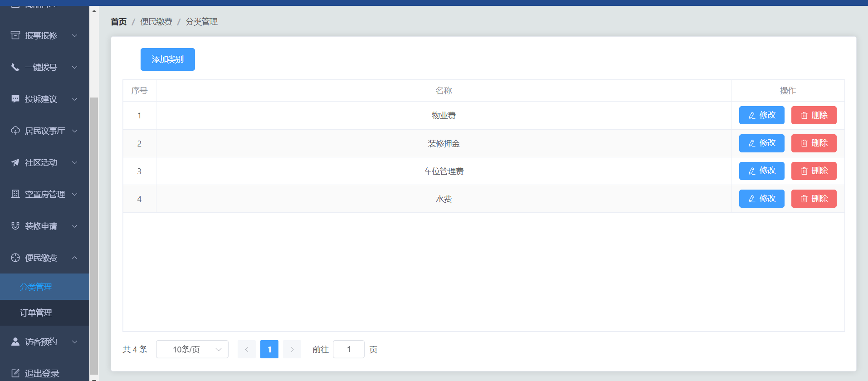Viewport: 868px width, 381px height.
Task: Click the sidebar vertical scrollbar thumb
Action: (94, 236)
